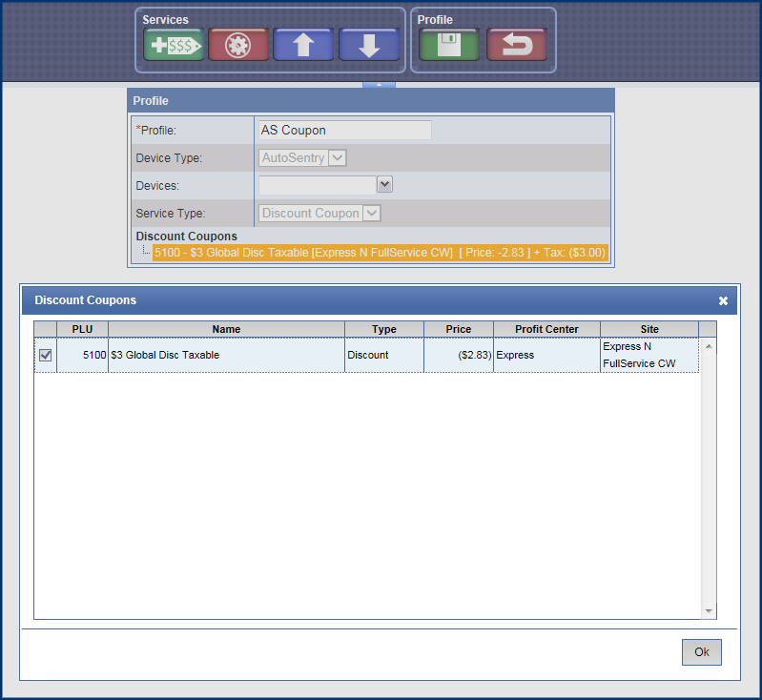The width and height of the screenshot is (762, 700).
Task: Click the green add service price tag icon
Action: 174,45
